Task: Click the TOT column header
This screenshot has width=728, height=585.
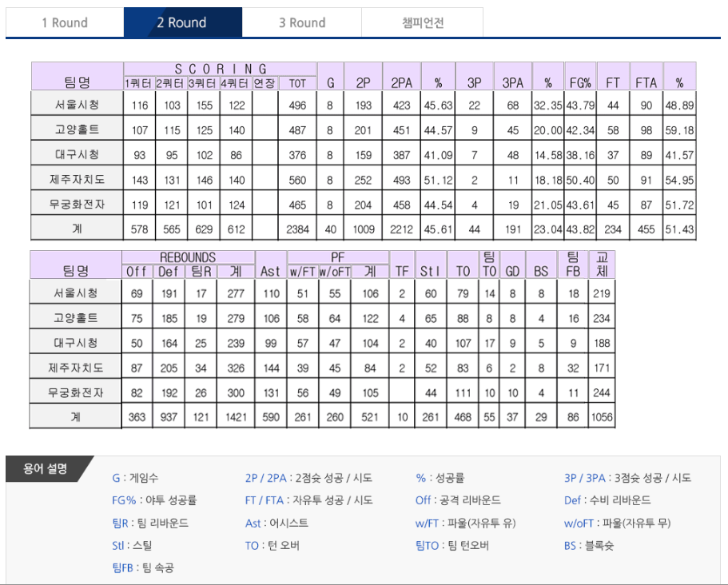Action: point(297,84)
